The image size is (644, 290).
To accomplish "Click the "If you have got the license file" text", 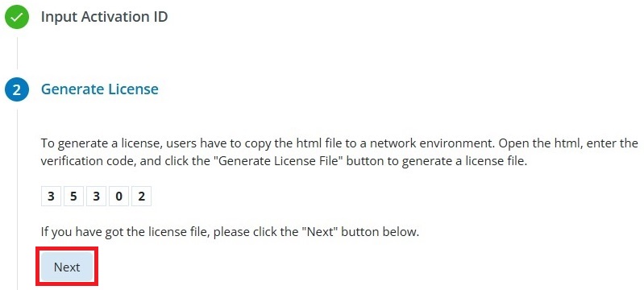I will pos(125,232).
